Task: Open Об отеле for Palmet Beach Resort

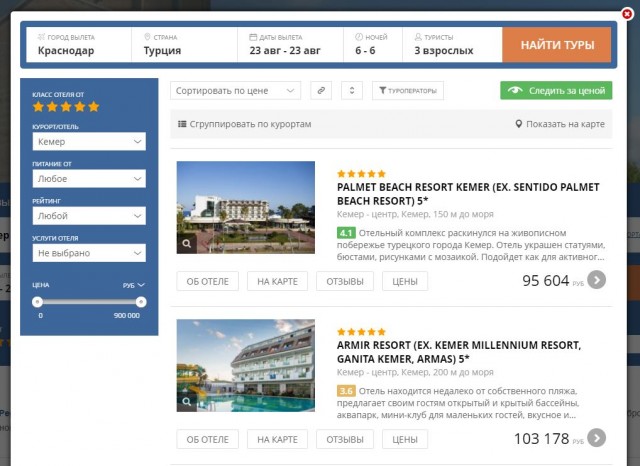Action: click(x=207, y=281)
